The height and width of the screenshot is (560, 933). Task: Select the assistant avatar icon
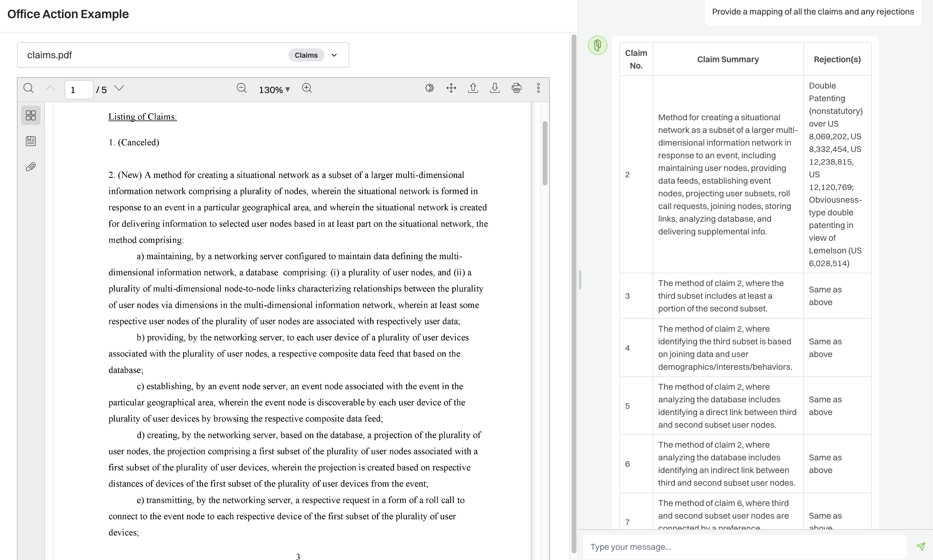pyautogui.click(x=597, y=45)
